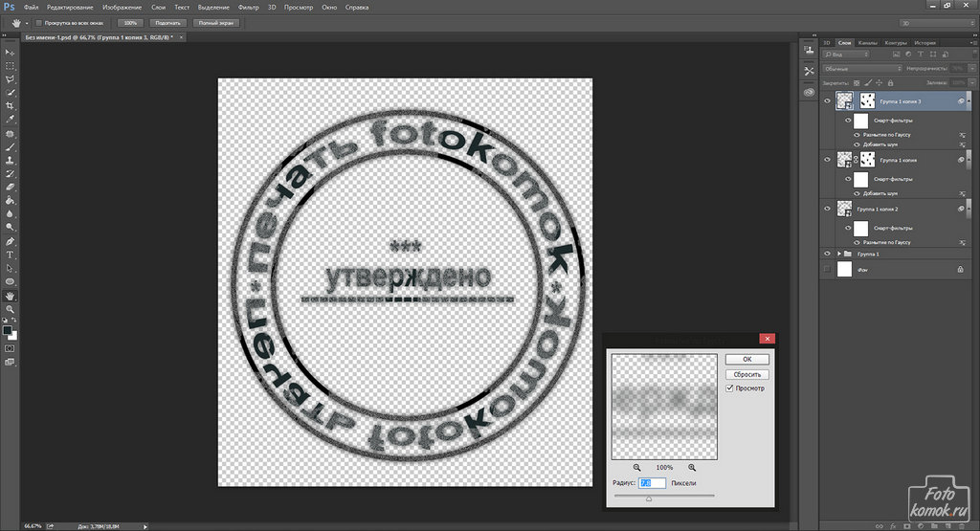The width and height of the screenshot is (980, 531).
Task: Click the lock all layer icon
Action: coord(891,82)
